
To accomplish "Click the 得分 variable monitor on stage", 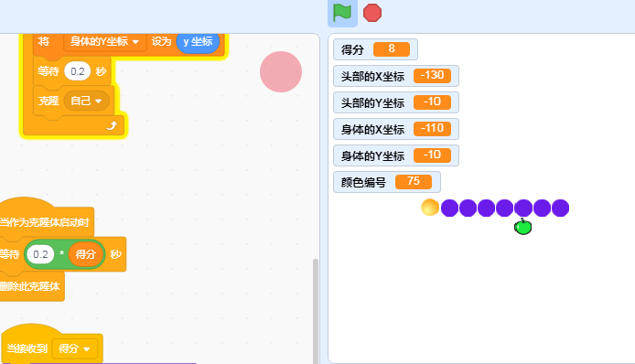I will click(375, 49).
